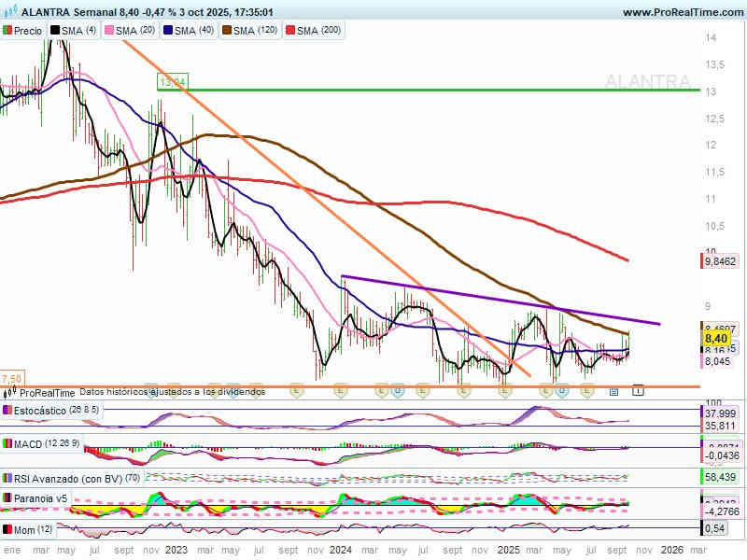747x560 pixels.
Task: Click the red SMA (200) color swatch
Action: pos(303,31)
